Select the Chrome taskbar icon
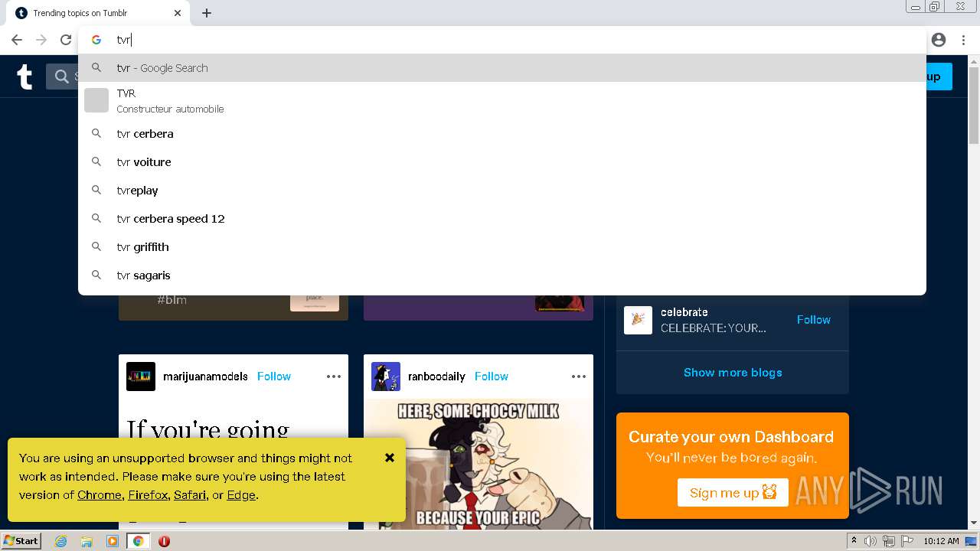This screenshot has width=980, height=551. (x=139, y=541)
